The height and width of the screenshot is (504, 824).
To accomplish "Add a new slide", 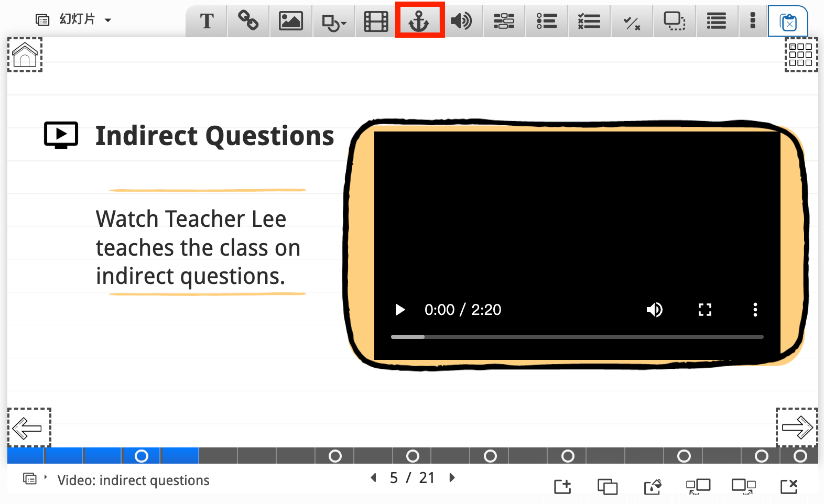I will coord(562,487).
